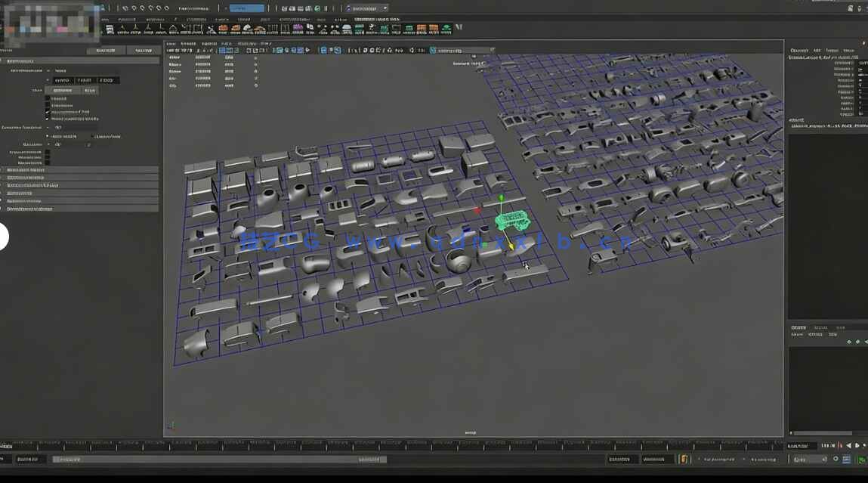Image resolution: width=868 pixels, height=483 pixels.
Task: Click the green Y-axis arrow of move gizmo
Action: [x=500, y=199]
